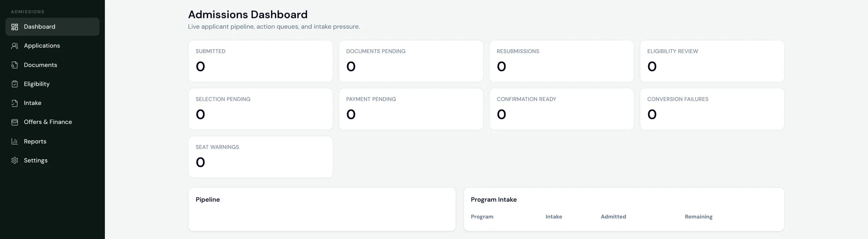Screen dimensions: 868x239
Task: Click the Pipeline panel title
Action: coord(208,200)
